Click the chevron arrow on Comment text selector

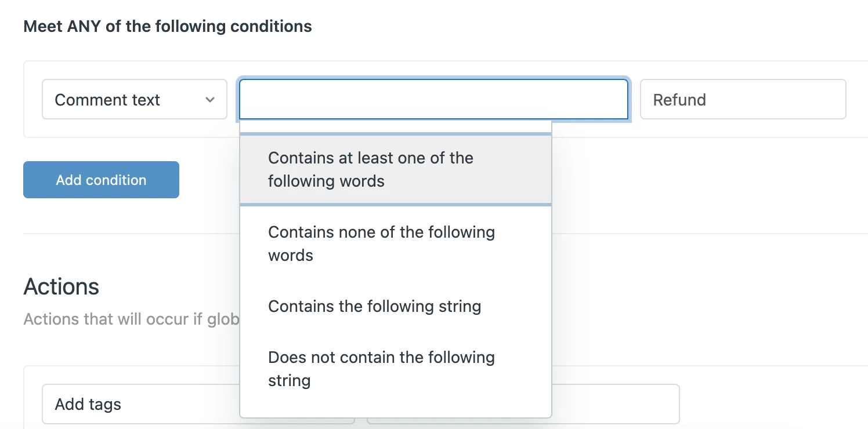pos(210,100)
